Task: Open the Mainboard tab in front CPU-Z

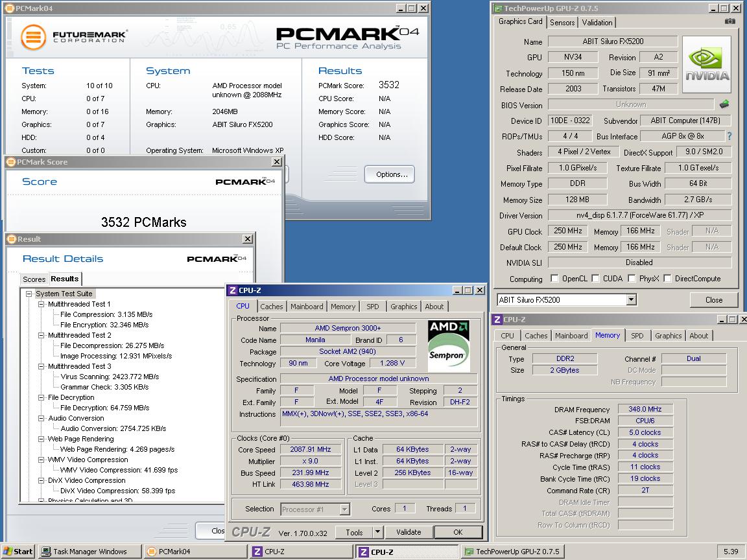Action: point(307,307)
